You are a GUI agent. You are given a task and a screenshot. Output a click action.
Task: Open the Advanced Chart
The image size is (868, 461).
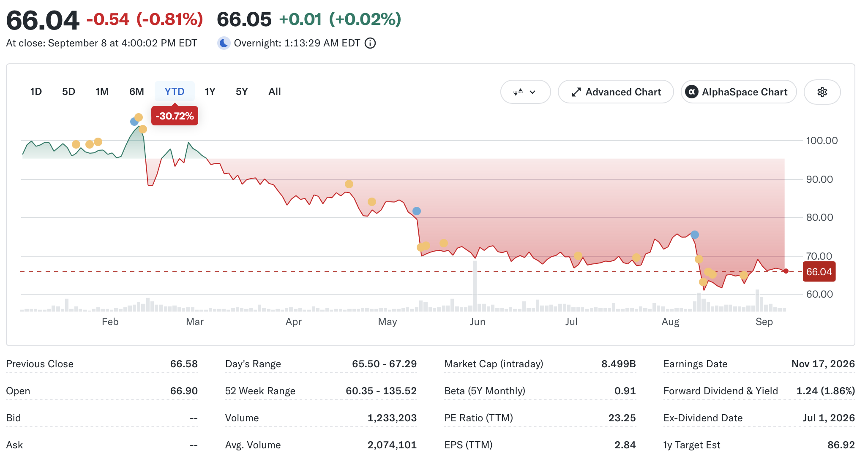(x=616, y=92)
